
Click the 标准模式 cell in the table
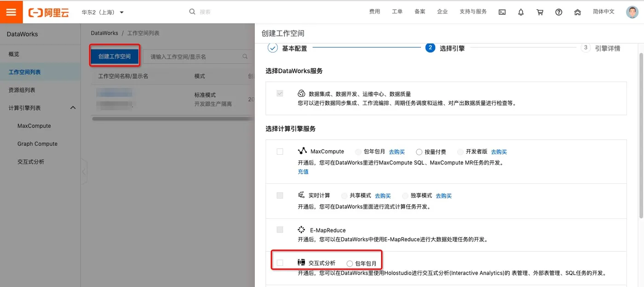pos(205,95)
